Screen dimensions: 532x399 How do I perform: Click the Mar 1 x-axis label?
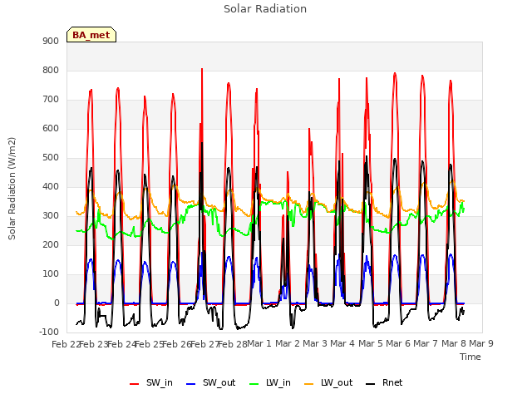pos(259,343)
